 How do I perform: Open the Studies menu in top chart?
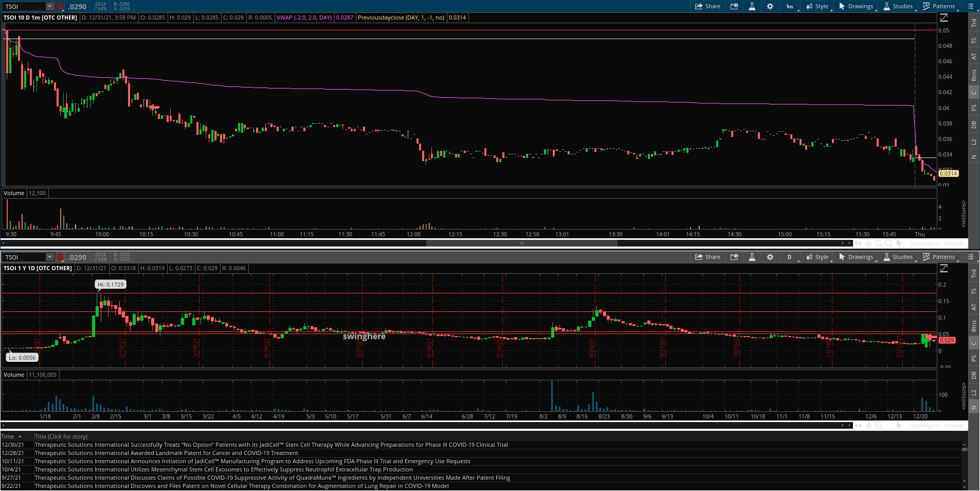pos(898,7)
